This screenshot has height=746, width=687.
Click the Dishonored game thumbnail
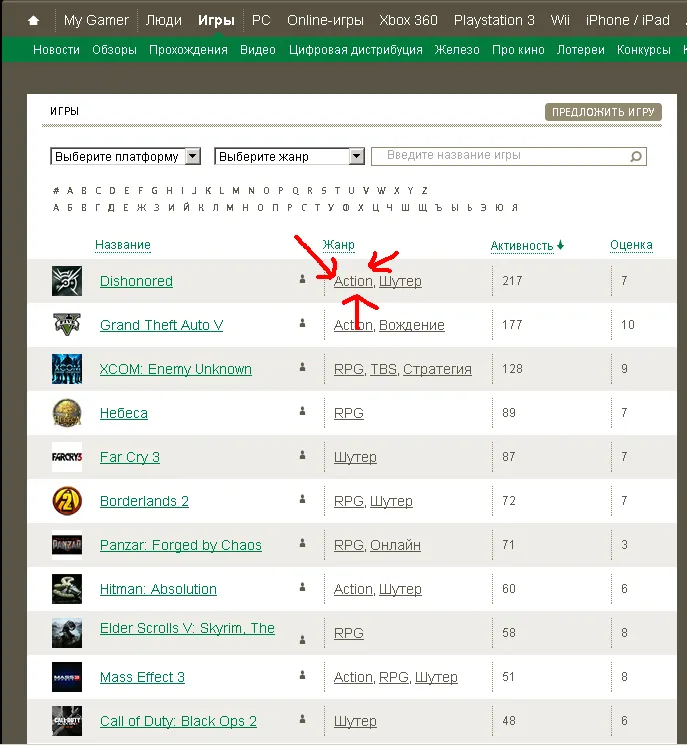pyautogui.click(x=67, y=281)
